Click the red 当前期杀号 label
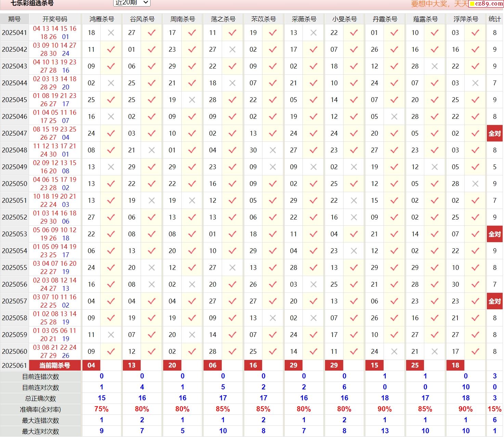The height and width of the screenshot is (437, 504). click(x=55, y=365)
